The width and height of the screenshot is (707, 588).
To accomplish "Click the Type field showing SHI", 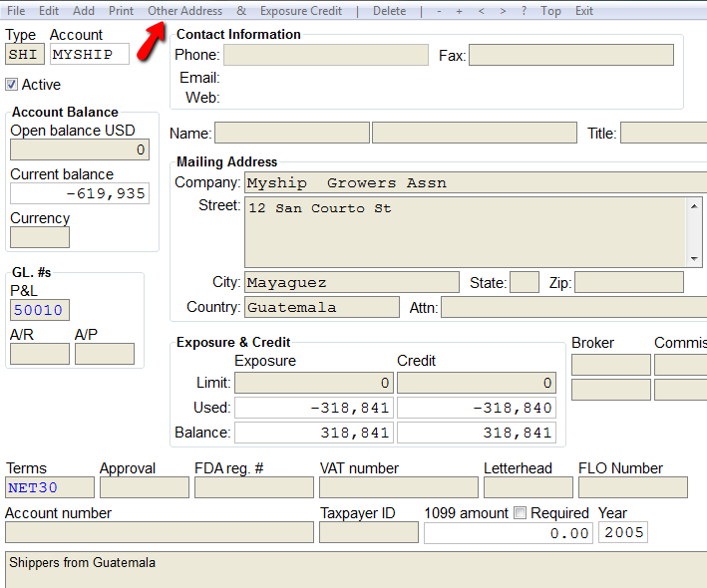I will (x=25, y=54).
